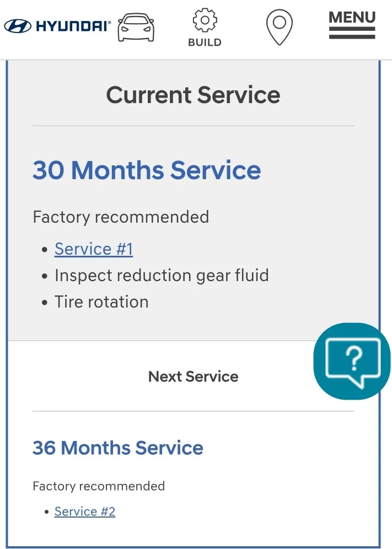Click the Hyundai oval emblem logo
The height and width of the screenshot is (549, 392).
(x=18, y=26)
